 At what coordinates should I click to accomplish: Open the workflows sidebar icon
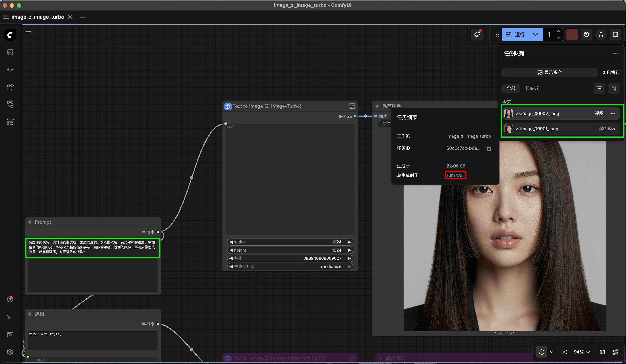tap(10, 104)
